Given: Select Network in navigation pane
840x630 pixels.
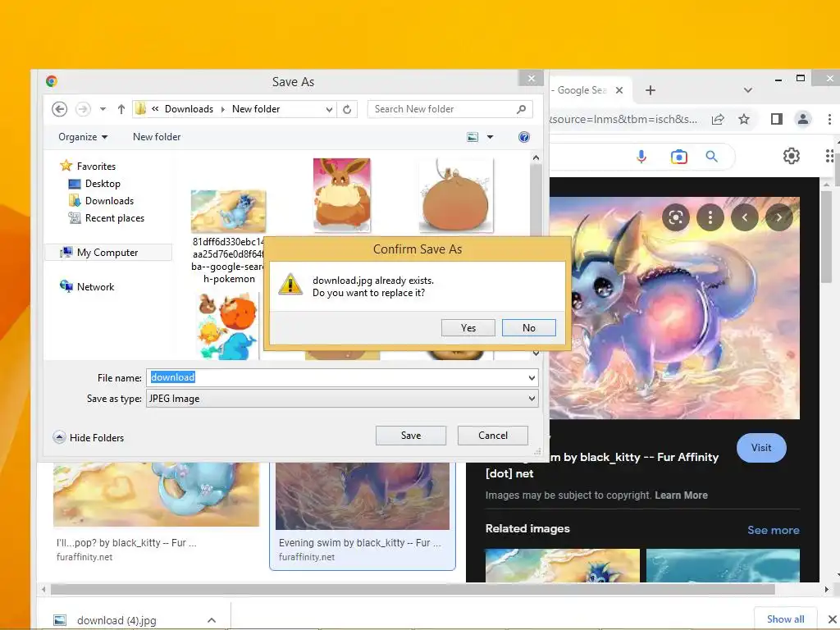Looking at the screenshot, I should coord(87,286).
